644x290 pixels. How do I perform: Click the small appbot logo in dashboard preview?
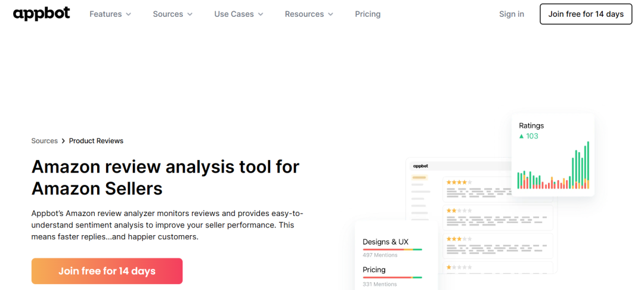pyautogui.click(x=420, y=166)
